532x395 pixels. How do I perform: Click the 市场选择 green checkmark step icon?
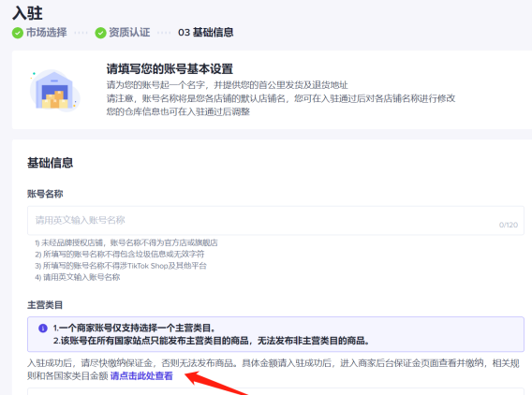pos(18,33)
